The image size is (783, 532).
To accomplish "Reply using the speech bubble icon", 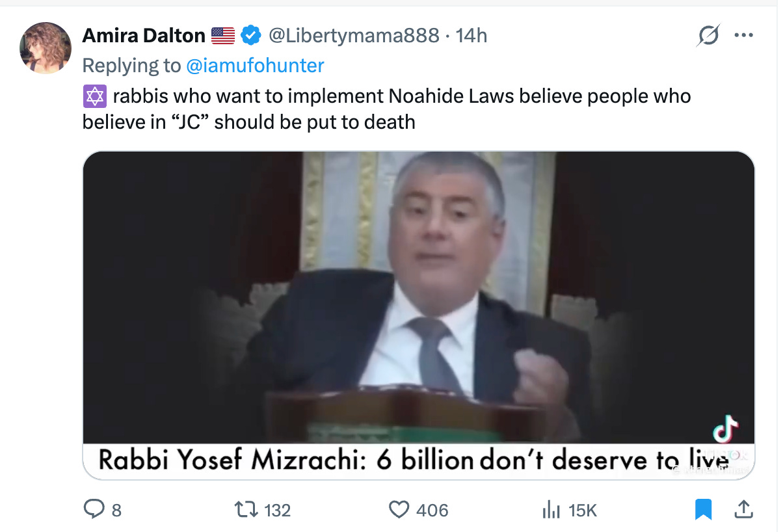I will click(94, 509).
